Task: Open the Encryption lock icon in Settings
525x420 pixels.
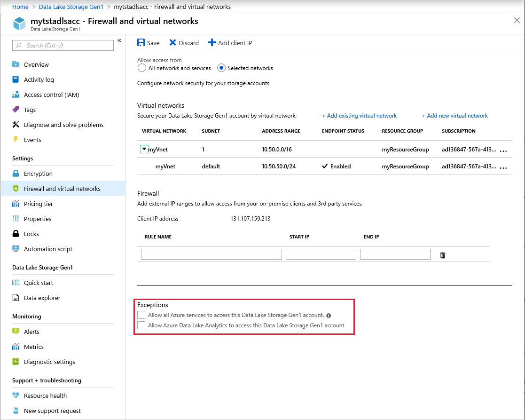Action: coord(16,174)
